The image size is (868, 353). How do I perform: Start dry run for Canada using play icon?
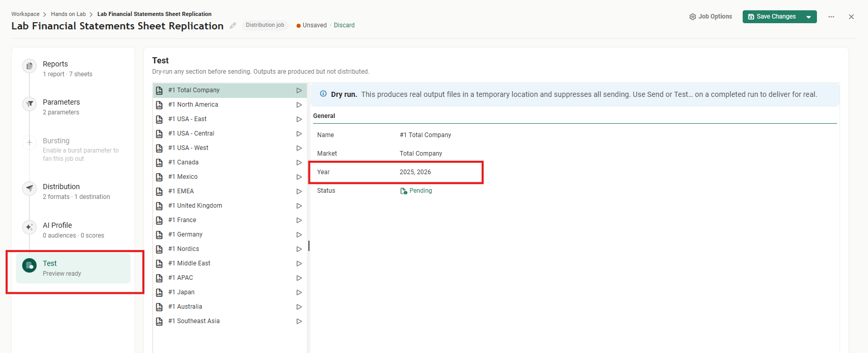click(x=299, y=162)
